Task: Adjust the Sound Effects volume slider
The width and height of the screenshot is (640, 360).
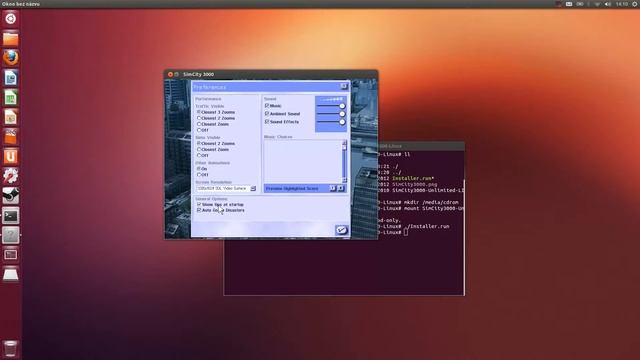Action: pyautogui.click(x=342, y=122)
